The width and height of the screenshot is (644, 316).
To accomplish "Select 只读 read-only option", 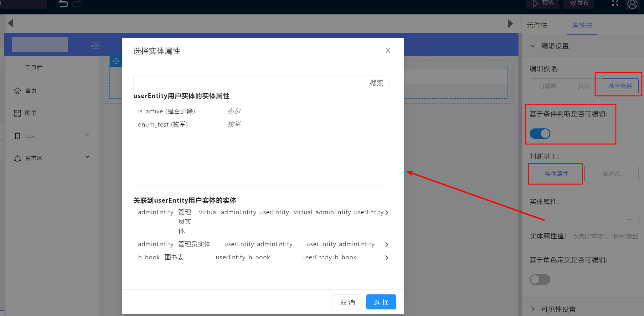I will click(x=584, y=86).
